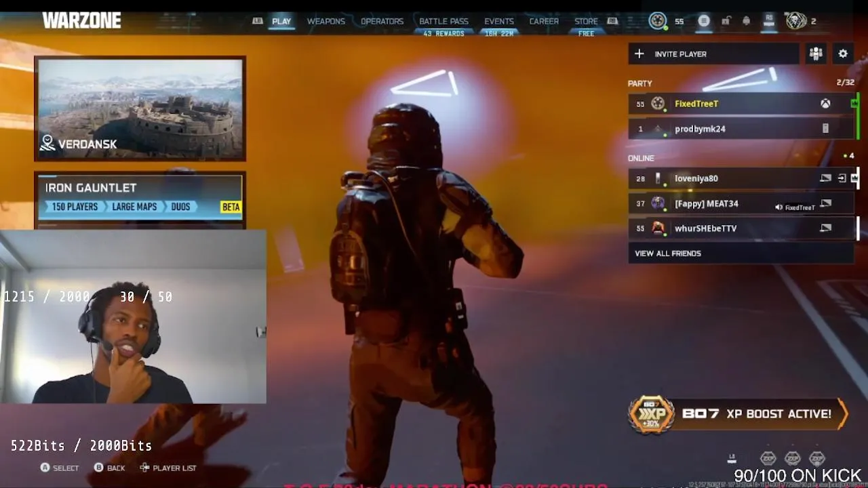The image size is (868, 488).
Task: Click the ONLINE section header
Action: click(x=641, y=158)
